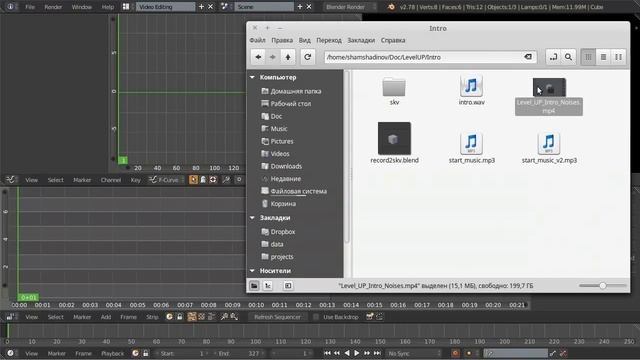This screenshot has width=640, height=360.
Task: Reload the Intro folder view
Action: click(x=308, y=57)
